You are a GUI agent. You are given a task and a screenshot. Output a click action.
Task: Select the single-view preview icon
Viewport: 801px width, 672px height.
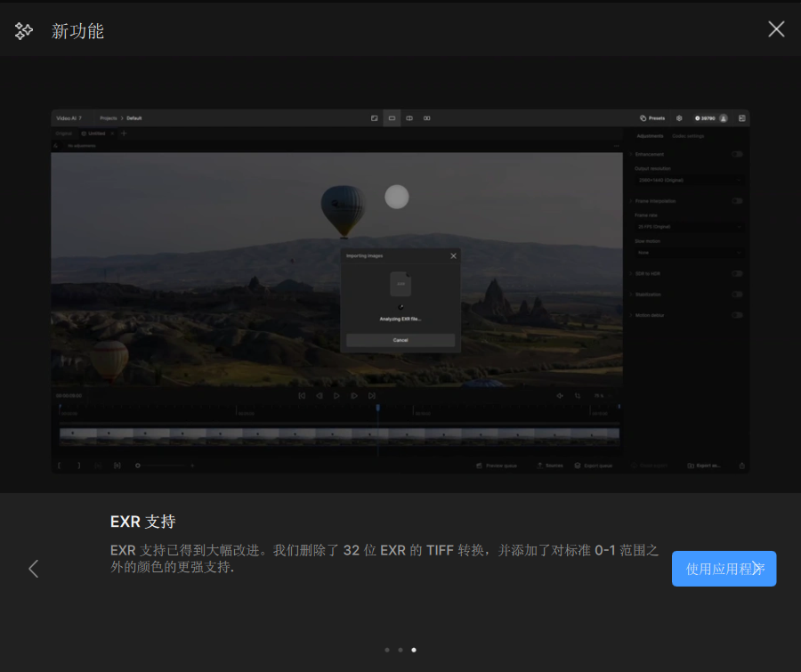(392, 117)
